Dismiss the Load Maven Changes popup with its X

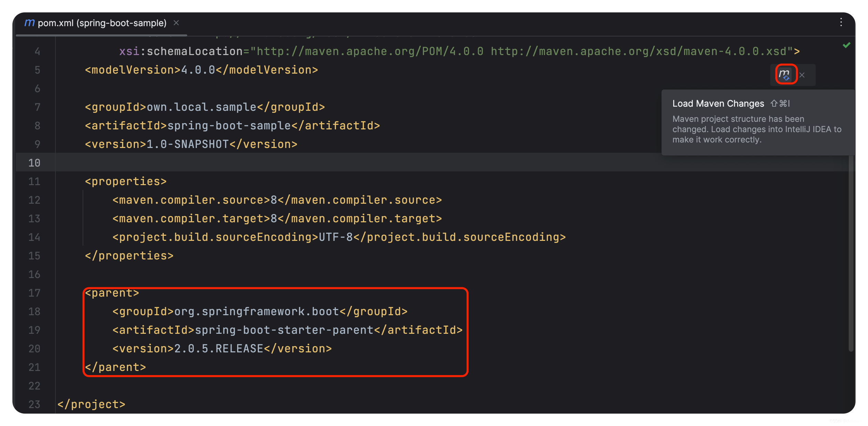[x=802, y=75]
